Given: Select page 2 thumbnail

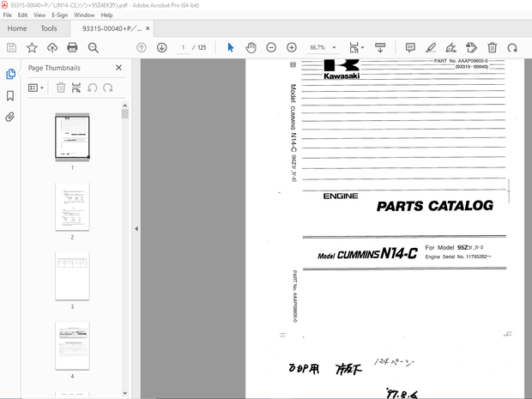Looking at the screenshot, I should pyautogui.click(x=72, y=207).
